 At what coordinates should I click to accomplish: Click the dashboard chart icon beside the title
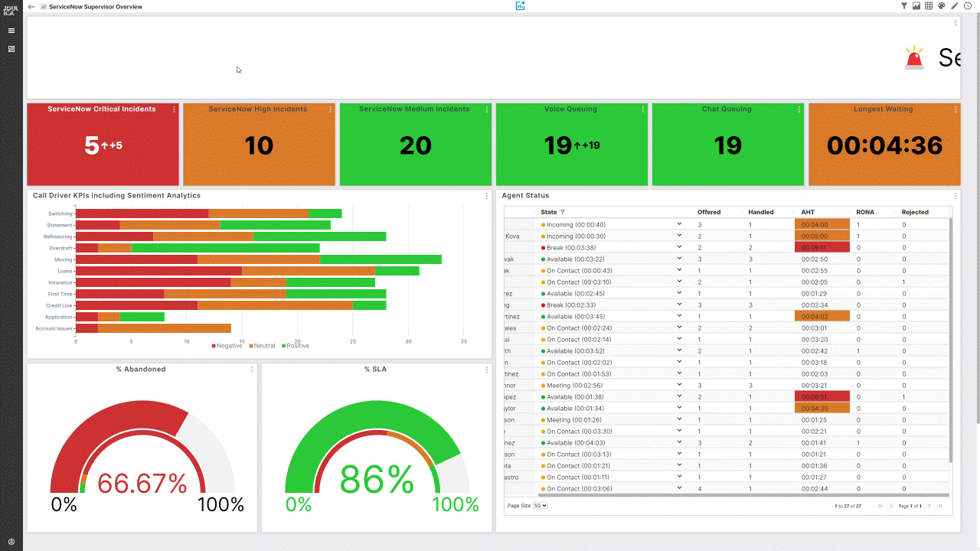[x=43, y=6]
